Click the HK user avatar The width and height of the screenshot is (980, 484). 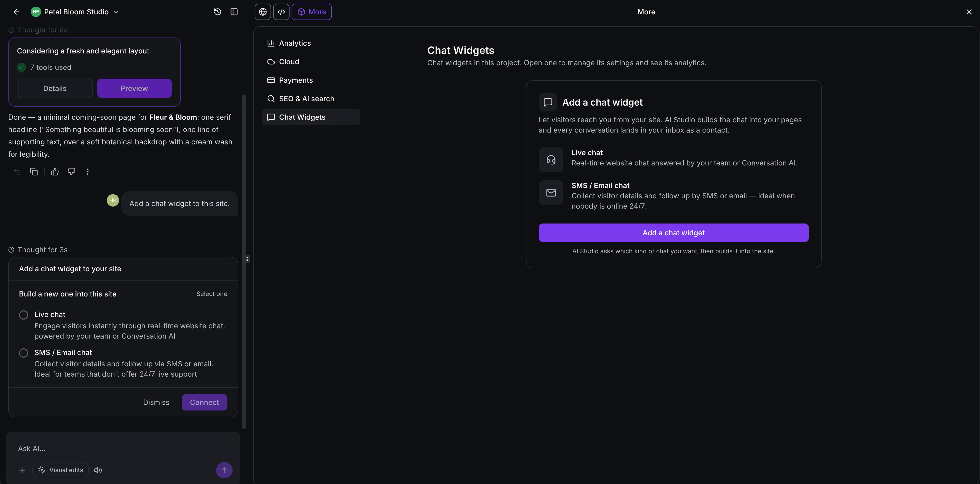[x=113, y=200]
